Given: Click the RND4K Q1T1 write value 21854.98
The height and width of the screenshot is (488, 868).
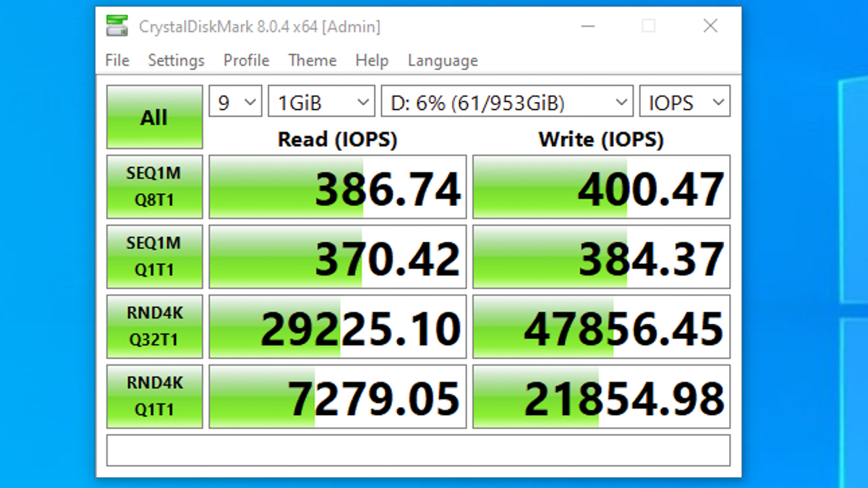Looking at the screenshot, I should tap(601, 396).
